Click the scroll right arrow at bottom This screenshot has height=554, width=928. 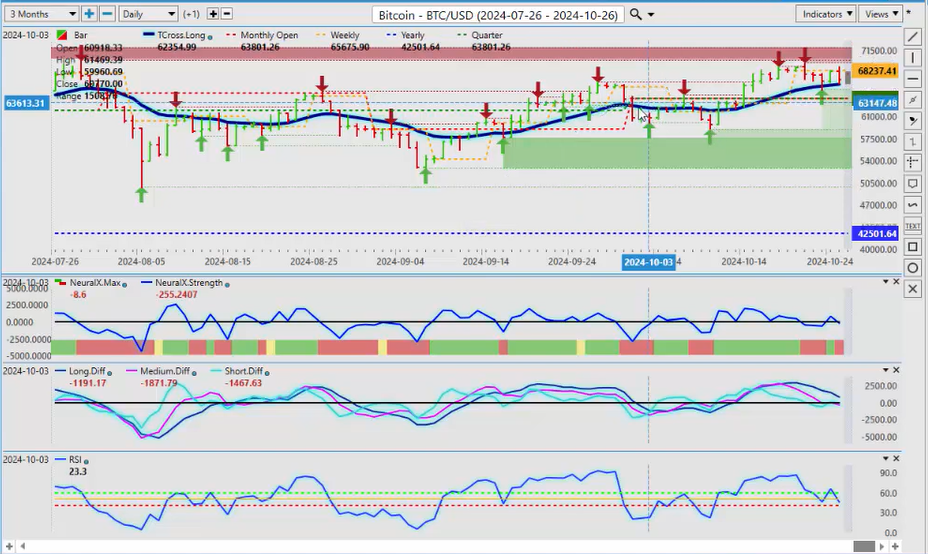(x=882, y=546)
